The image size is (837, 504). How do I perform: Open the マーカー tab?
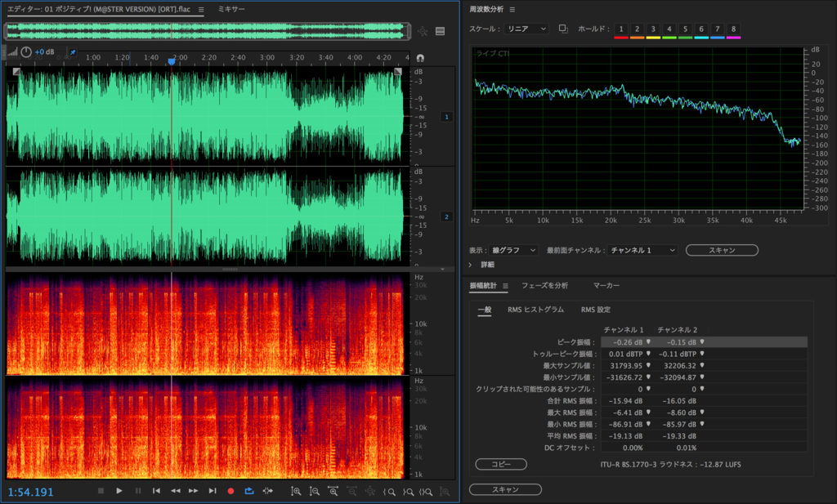pyautogui.click(x=606, y=286)
